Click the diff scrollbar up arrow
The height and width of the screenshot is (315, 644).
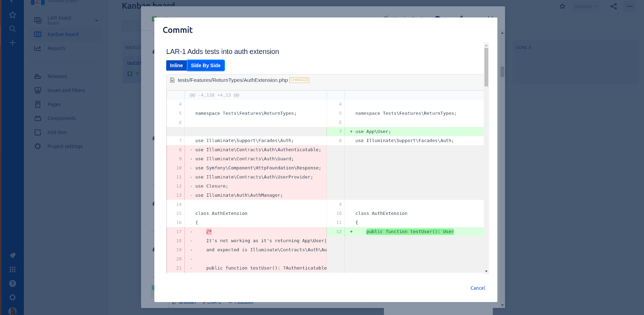click(x=486, y=45)
